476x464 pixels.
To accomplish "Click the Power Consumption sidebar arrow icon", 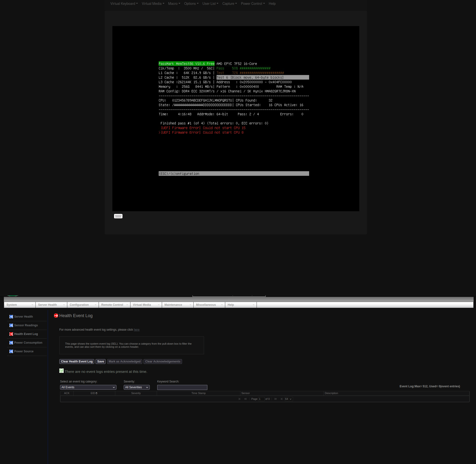I will click(11, 343).
